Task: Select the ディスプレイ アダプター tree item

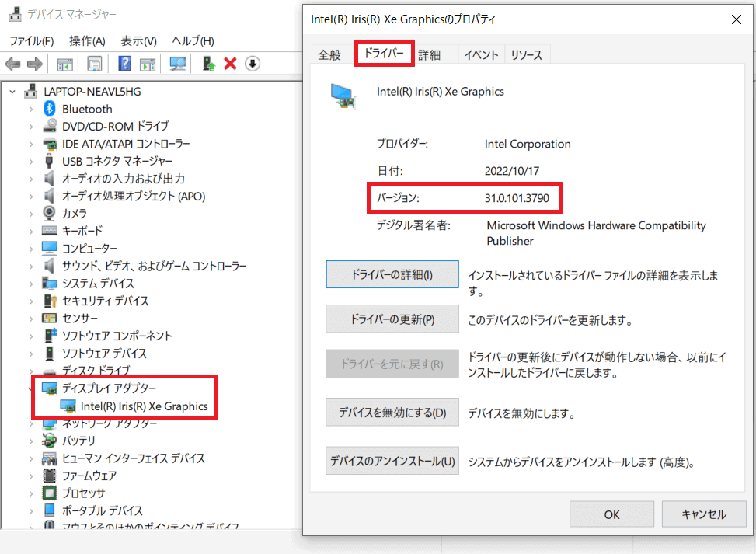Action: click(109, 388)
